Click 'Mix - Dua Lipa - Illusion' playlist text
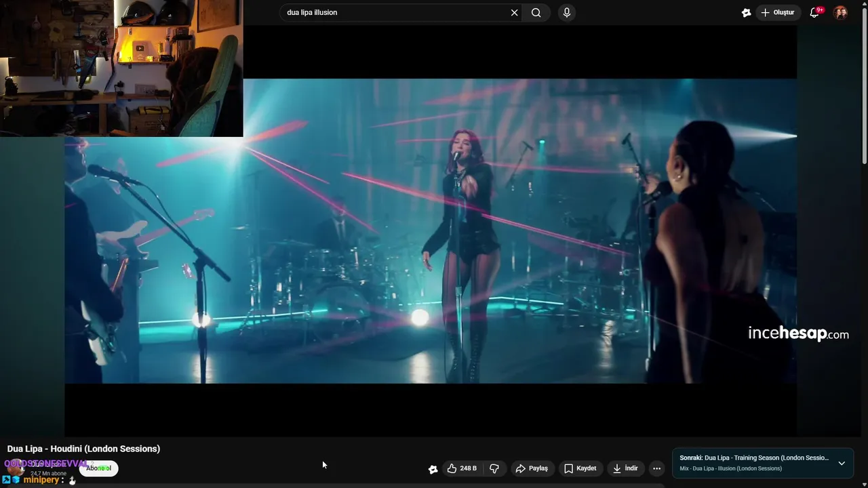868x488 pixels. coord(730,468)
